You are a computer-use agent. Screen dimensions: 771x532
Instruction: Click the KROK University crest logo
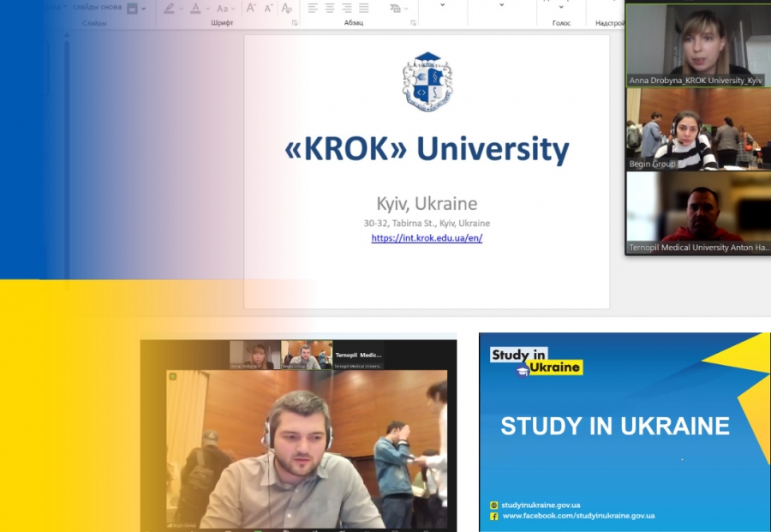pos(427,81)
